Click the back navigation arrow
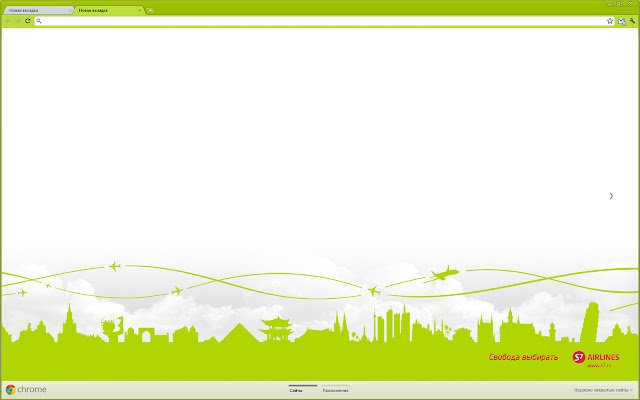Image resolution: width=640 pixels, height=400 pixels. [7, 21]
